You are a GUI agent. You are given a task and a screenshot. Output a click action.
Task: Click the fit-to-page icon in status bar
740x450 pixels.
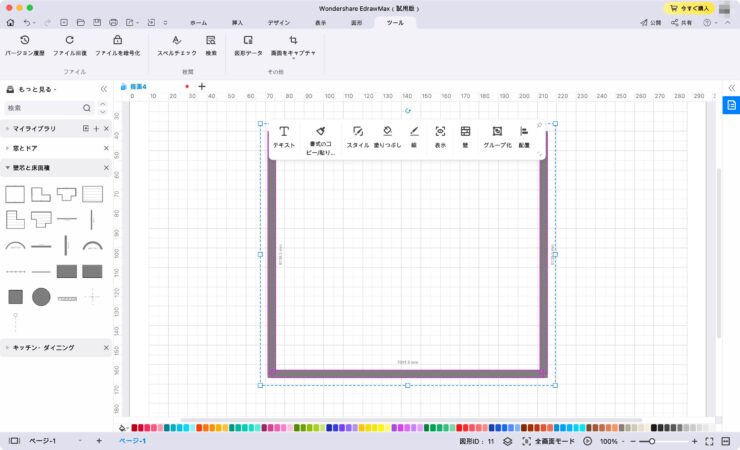click(709, 441)
